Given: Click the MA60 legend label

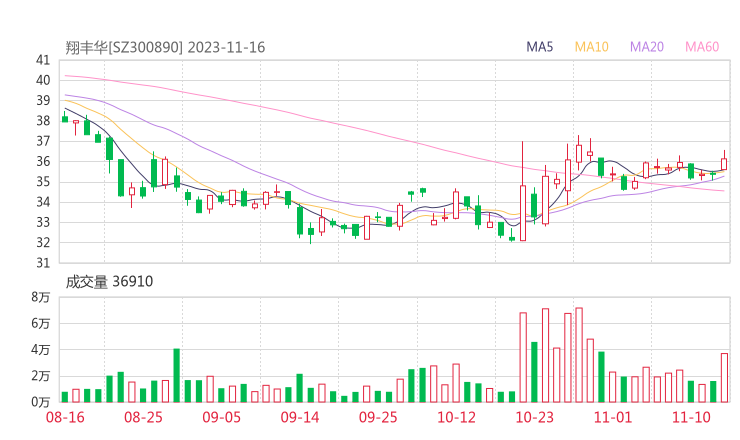Looking at the screenshot, I should pos(702,47).
